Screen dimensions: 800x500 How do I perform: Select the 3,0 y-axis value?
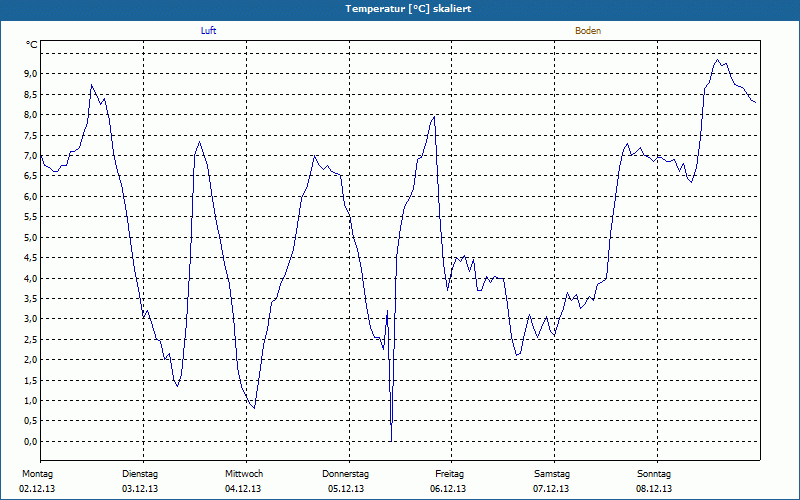click(31, 319)
